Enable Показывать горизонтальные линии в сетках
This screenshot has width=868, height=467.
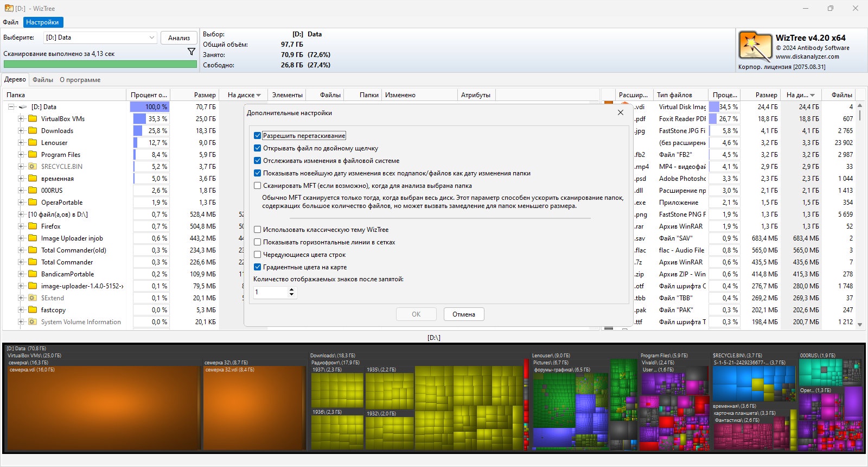pos(258,242)
